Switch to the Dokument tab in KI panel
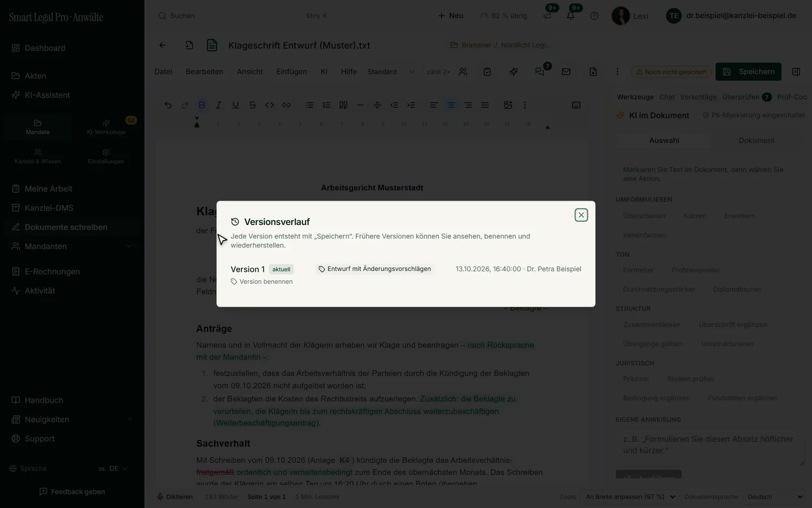Viewport: 812px width, 508px height. click(756, 140)
